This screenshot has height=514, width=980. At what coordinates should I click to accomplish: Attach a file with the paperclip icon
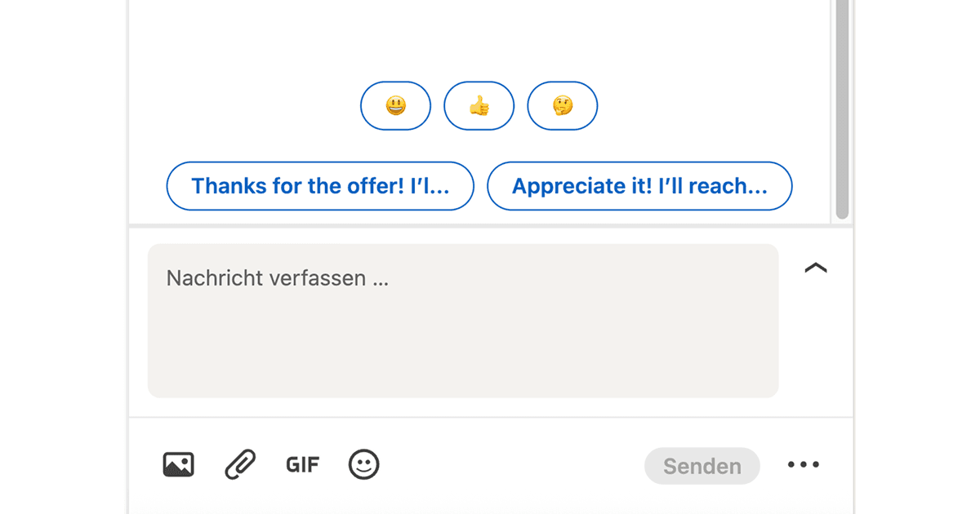coord(239,463)
